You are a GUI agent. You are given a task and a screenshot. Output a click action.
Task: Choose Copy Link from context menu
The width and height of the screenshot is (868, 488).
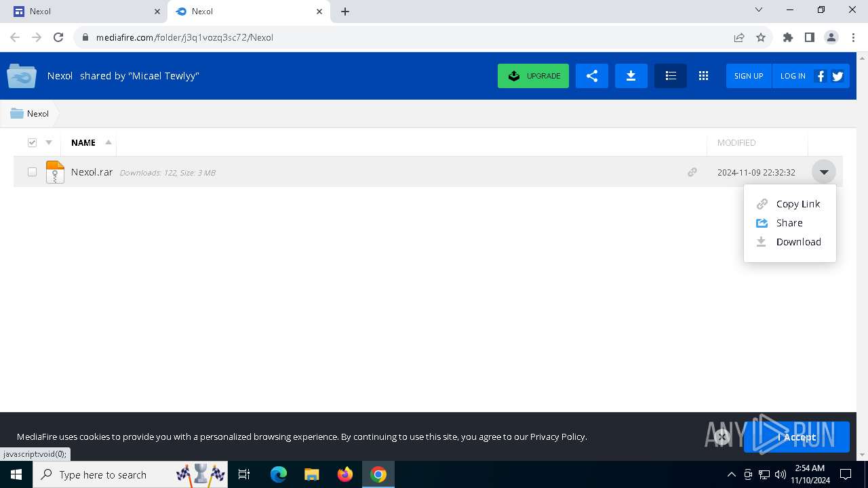point(789,204)
